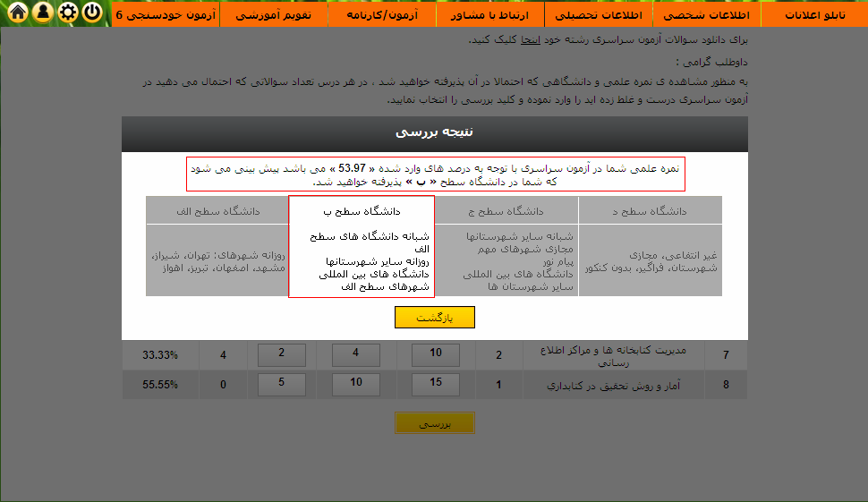Screen dimensions: 868x502
Task: Click the دانشگاه سطح الف column header
Action: [217, 211]
